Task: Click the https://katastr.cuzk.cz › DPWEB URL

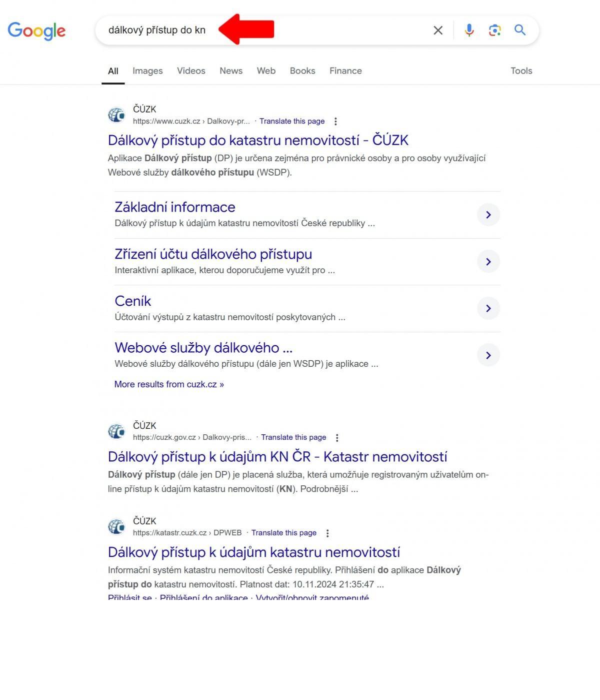Action: 187,533
